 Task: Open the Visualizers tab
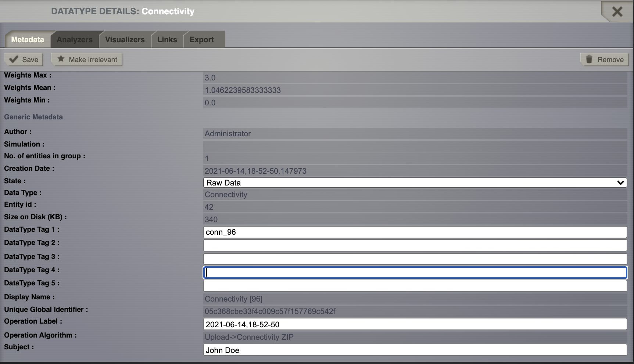click(125, 40)
